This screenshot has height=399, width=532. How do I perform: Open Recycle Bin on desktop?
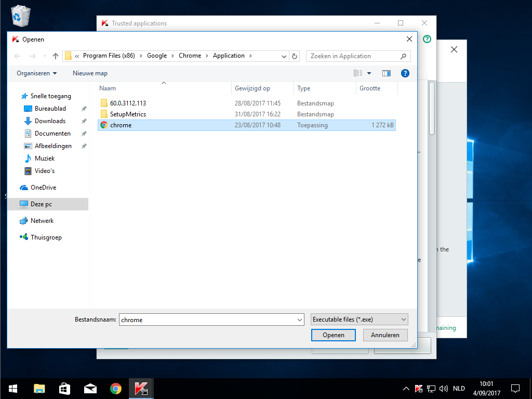[x=21, y=16]
